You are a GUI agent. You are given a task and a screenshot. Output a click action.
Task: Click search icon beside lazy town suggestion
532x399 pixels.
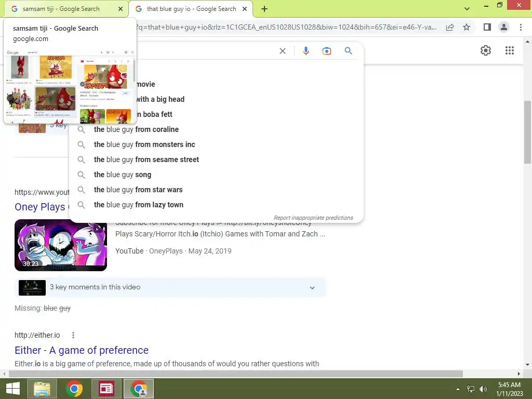click(x=81, y=205)
